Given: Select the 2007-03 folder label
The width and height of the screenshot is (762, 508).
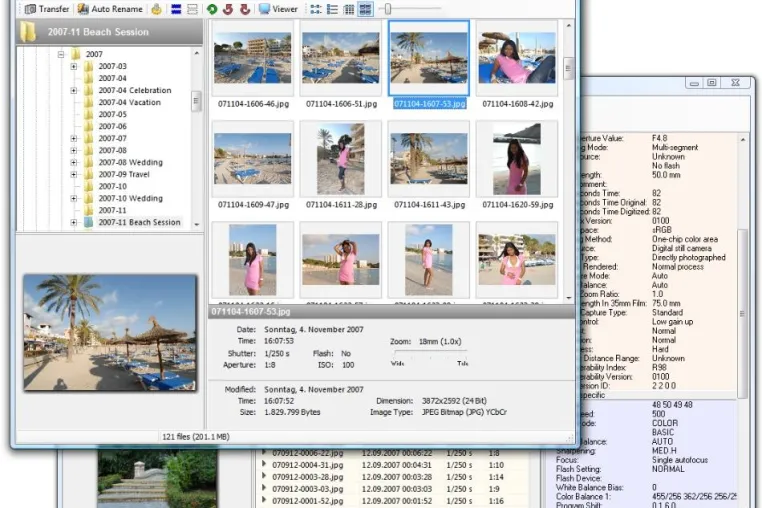Looking at the screenshot, I should point(112,66).
